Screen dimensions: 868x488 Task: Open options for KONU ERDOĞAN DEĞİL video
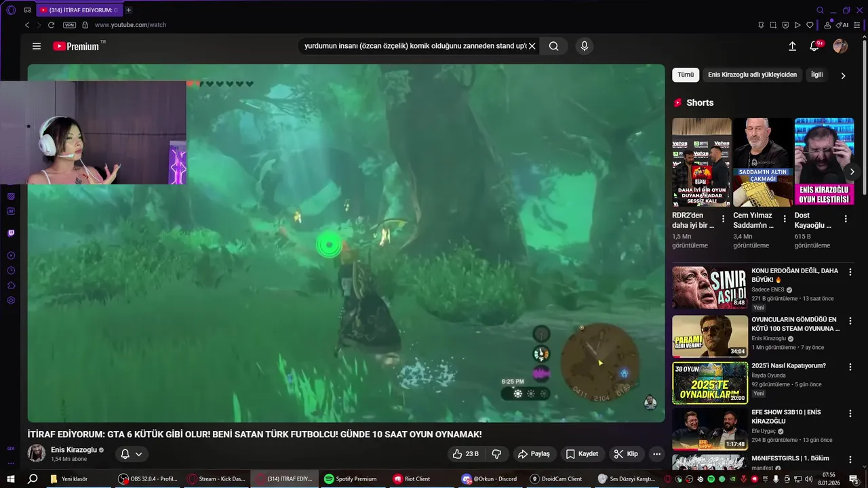(850, 272)
